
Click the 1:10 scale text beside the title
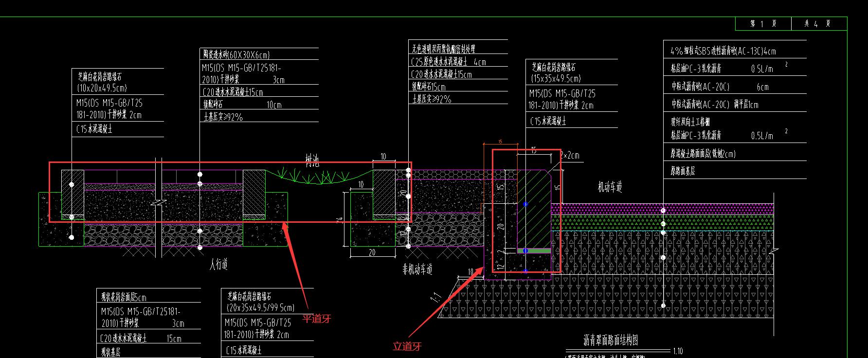point(678,351)
